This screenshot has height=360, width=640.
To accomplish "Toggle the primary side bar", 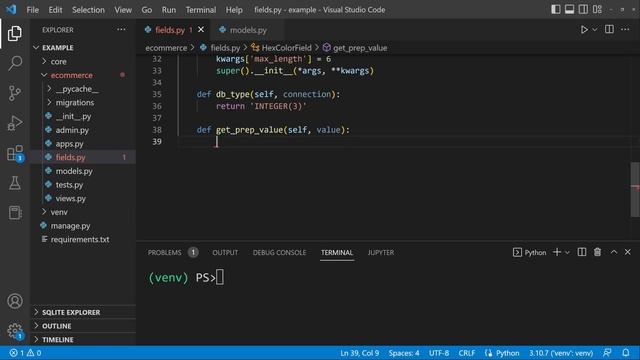I will pos(556,9).
